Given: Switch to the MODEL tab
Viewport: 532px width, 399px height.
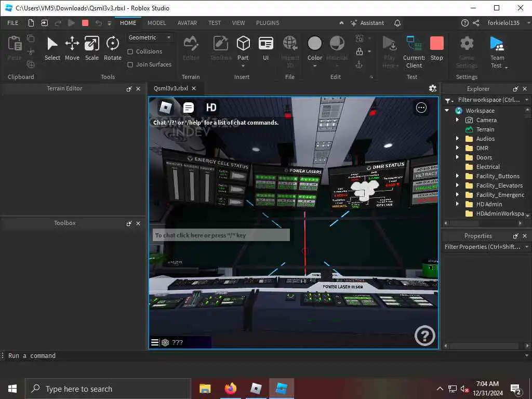Looking at the screenshot, I should pos(157,23).
